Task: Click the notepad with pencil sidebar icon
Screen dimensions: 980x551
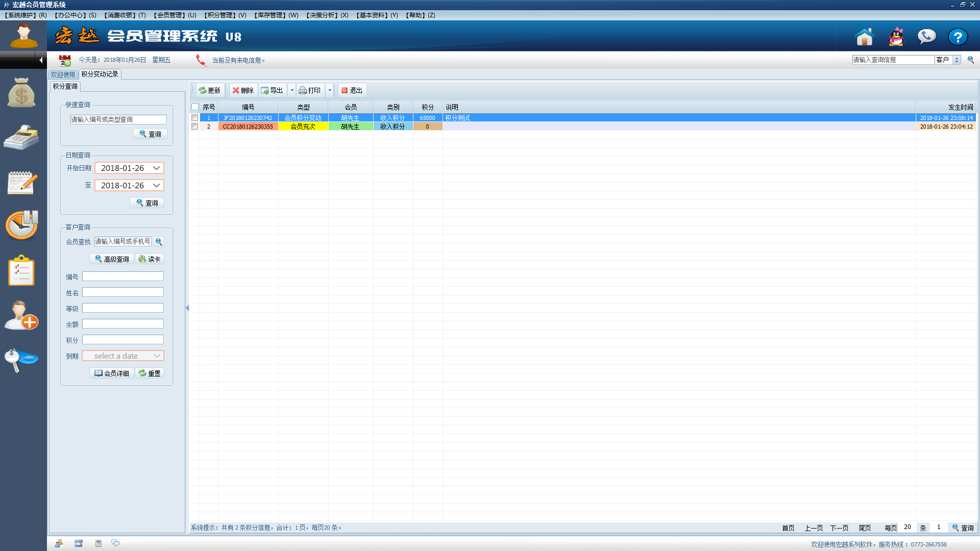Action: coord(21,182)
